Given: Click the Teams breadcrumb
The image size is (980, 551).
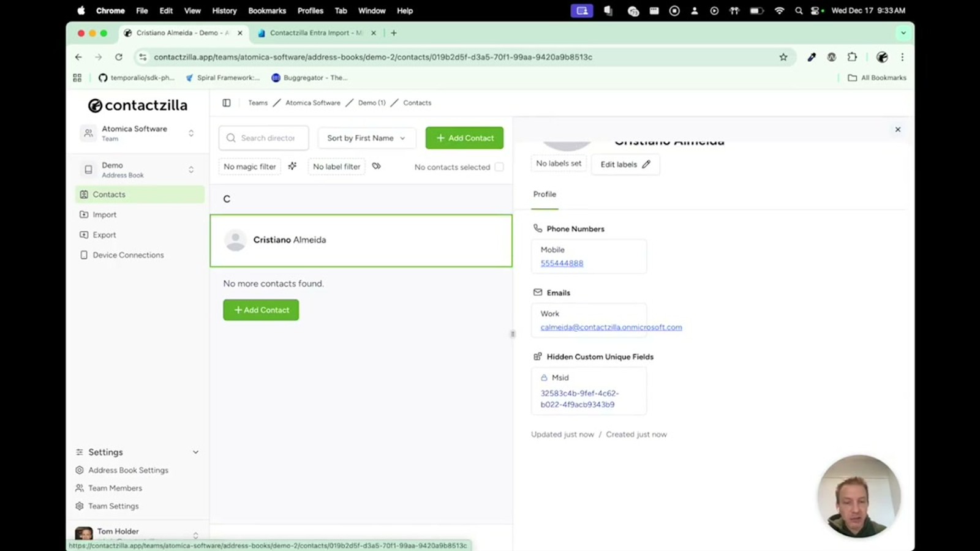Looking at the screenshot, I should pyautogui.click(x=258, y=103).
